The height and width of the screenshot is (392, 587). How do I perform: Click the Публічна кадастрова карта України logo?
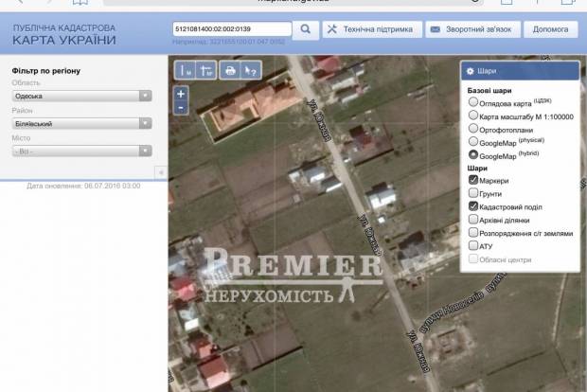point(64,35)
